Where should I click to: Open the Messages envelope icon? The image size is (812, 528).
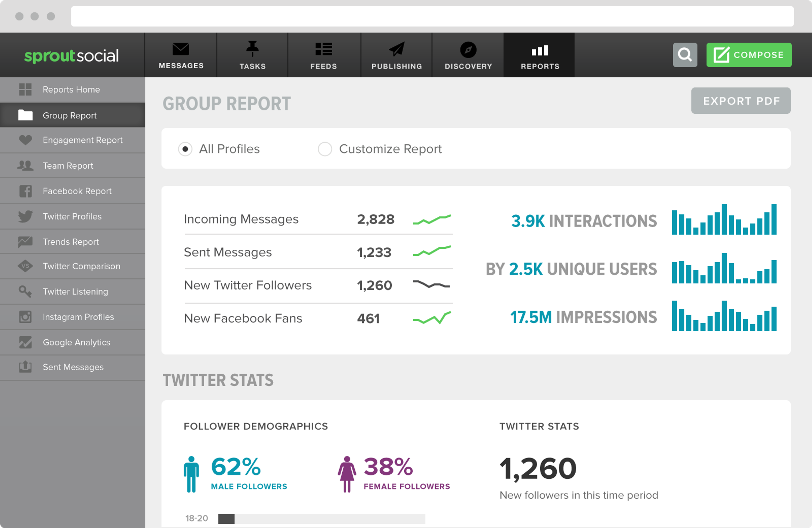[181, 49]
